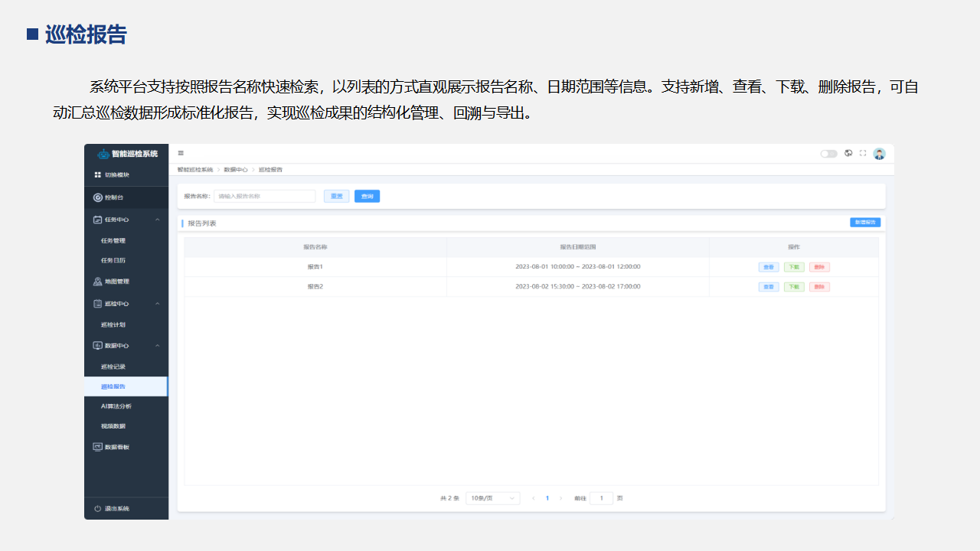The width and height of the screenshot is (980, 551).
Task: Click 下载 for 报告2
Action: click(794, 287)
